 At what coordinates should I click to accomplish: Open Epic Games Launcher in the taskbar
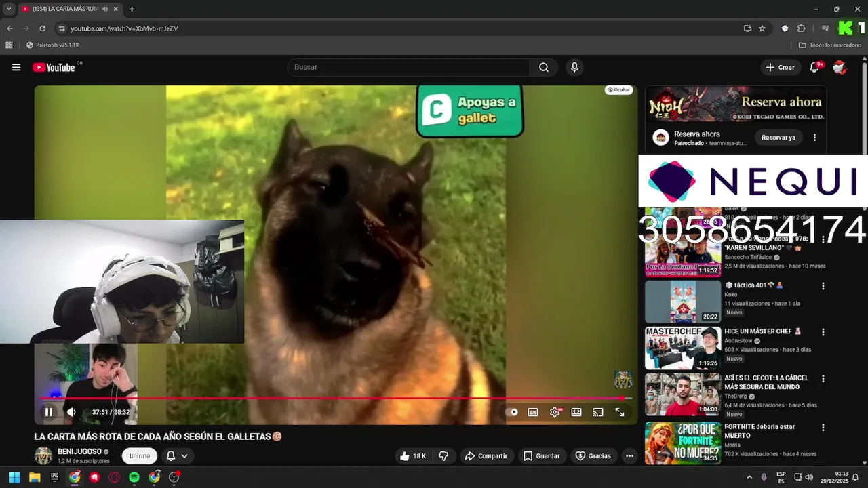(x=54, y=477)
